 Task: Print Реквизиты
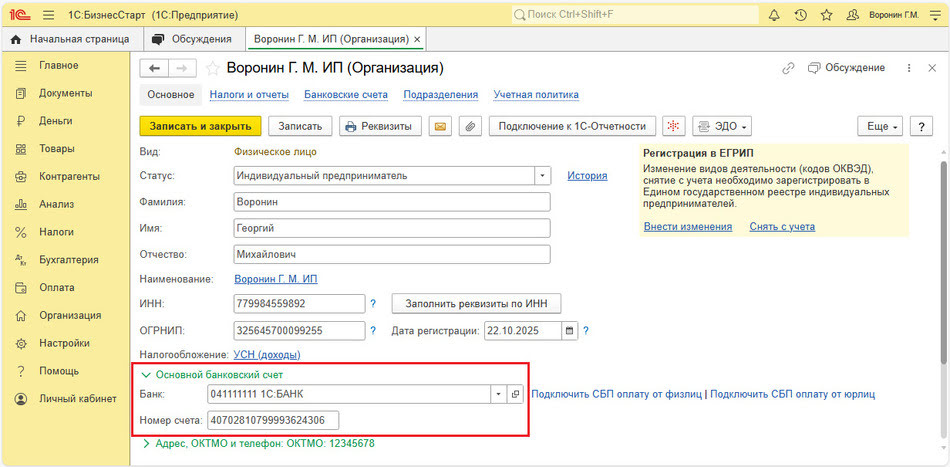380,127
